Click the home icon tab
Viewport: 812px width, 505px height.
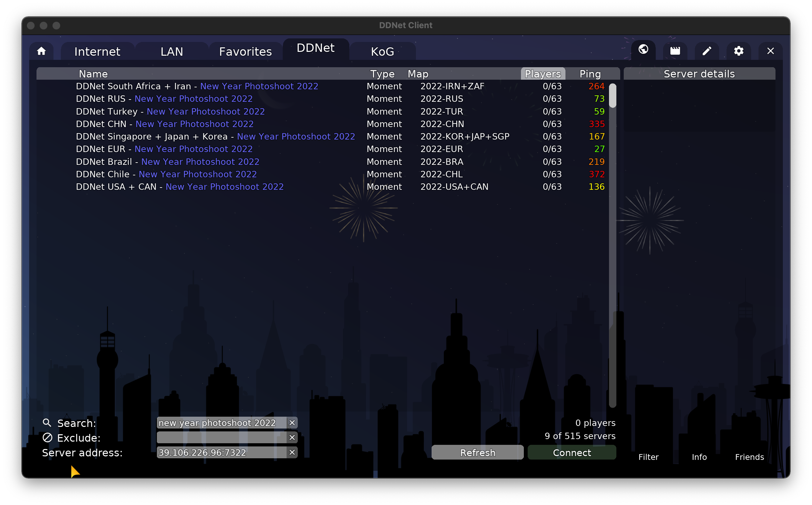point(41,51)
